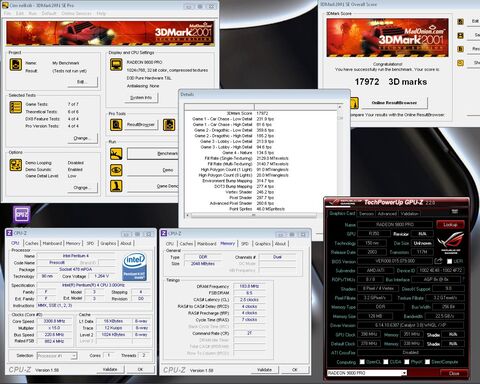Screen dimensions: 480x384
Task: Click the Lookup button in GPU-Z
Action: 450,225
